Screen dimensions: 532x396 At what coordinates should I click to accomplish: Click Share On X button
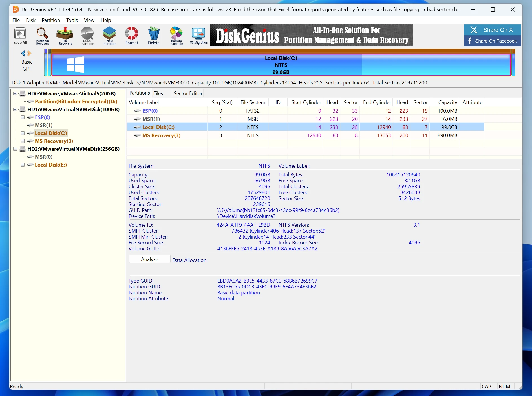point(492,30)
